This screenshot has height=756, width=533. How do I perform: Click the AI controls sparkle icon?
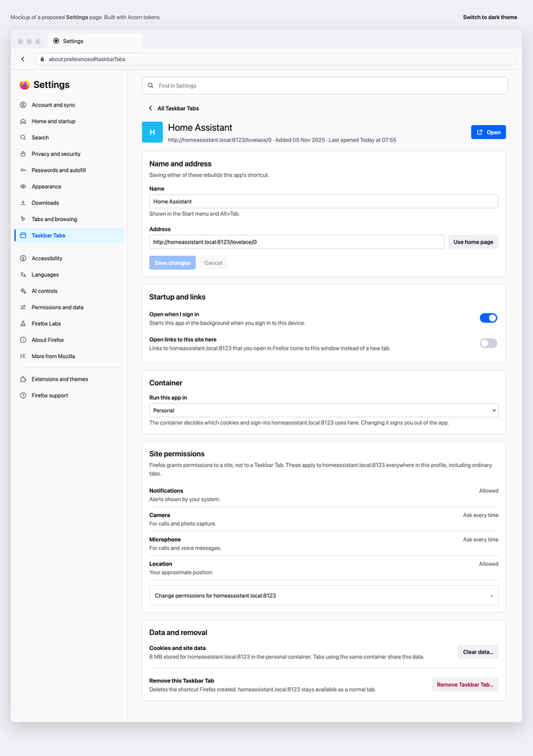[x=23, y=291]
